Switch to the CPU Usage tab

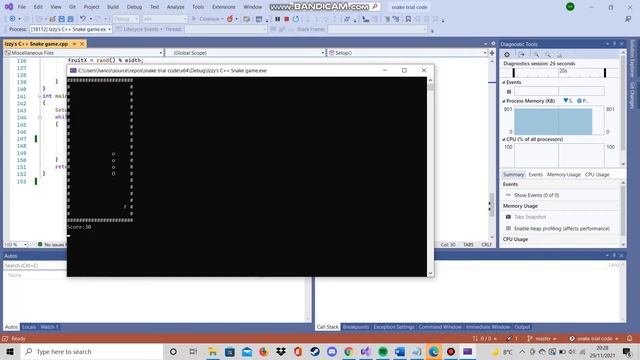pos(597,174)
